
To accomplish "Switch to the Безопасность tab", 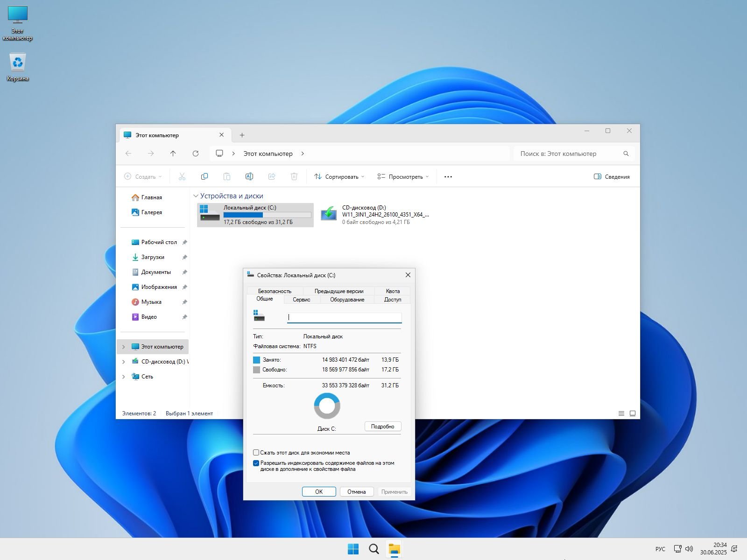I will pyautogui.click(x=275, y=291).
